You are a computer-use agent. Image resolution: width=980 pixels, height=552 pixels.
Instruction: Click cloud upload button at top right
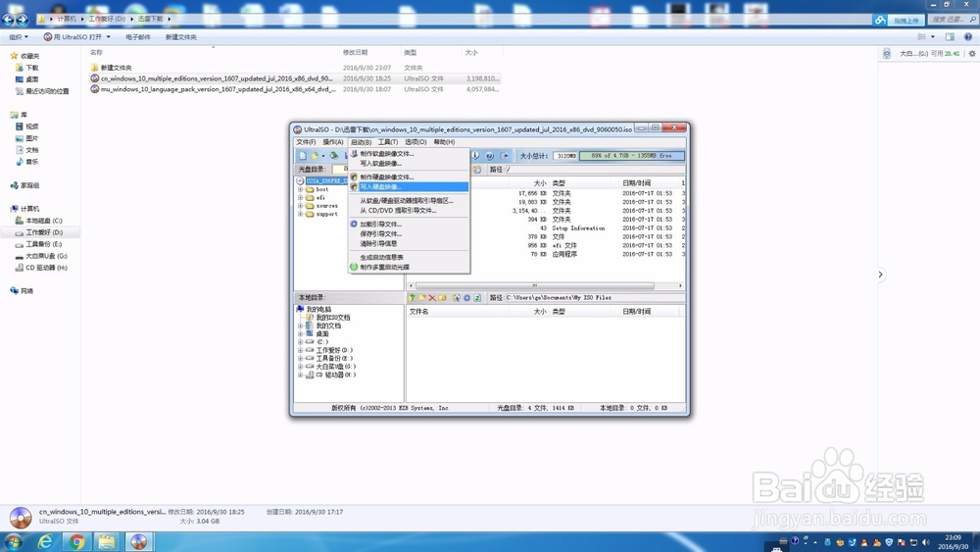tap(898, 20)
